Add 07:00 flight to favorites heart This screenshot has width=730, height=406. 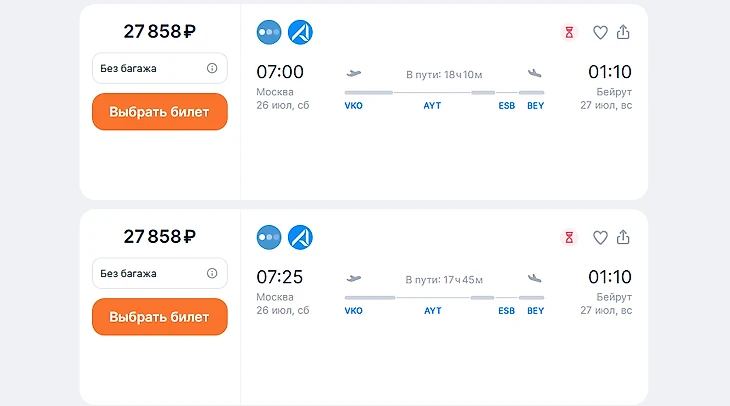click(x=600, y=32)
